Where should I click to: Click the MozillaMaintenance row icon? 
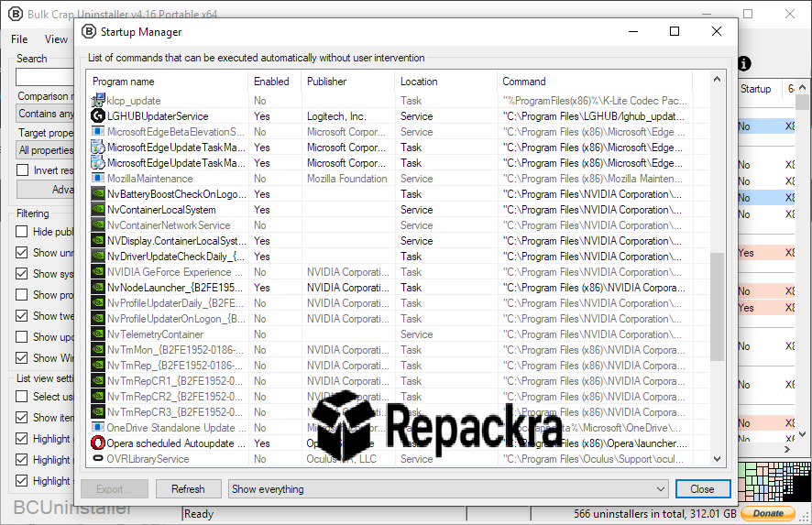coord(98,178)
